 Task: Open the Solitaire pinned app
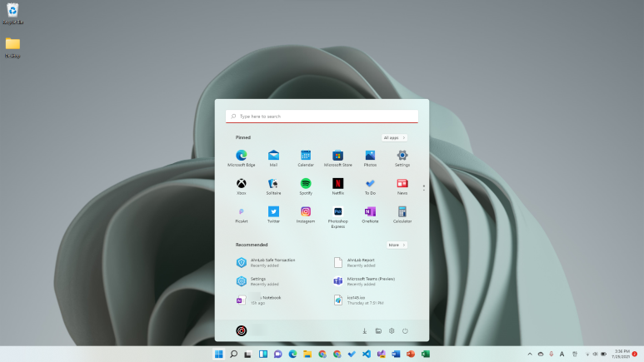coord(273,186)
